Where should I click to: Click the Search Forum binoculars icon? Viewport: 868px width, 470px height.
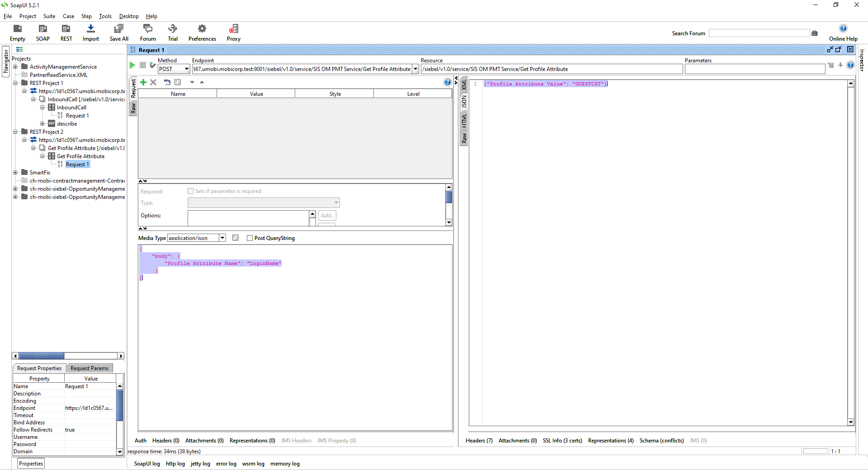[x=815, y=33]
